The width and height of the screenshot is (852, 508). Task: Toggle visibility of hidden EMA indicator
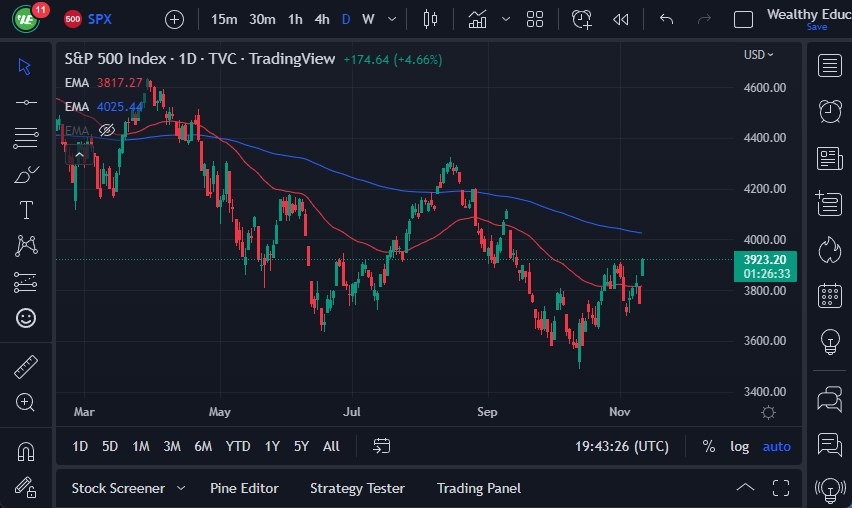click(x=107, y=130)
